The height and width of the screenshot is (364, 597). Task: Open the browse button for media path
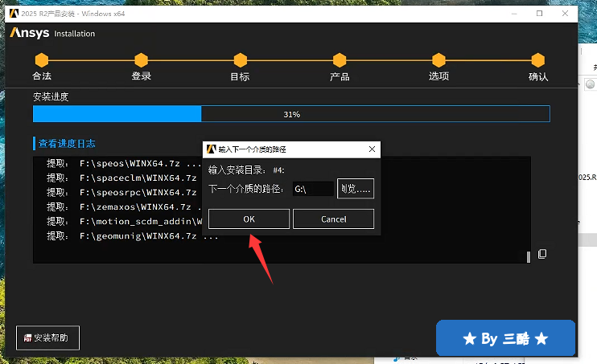click(356, 188)
